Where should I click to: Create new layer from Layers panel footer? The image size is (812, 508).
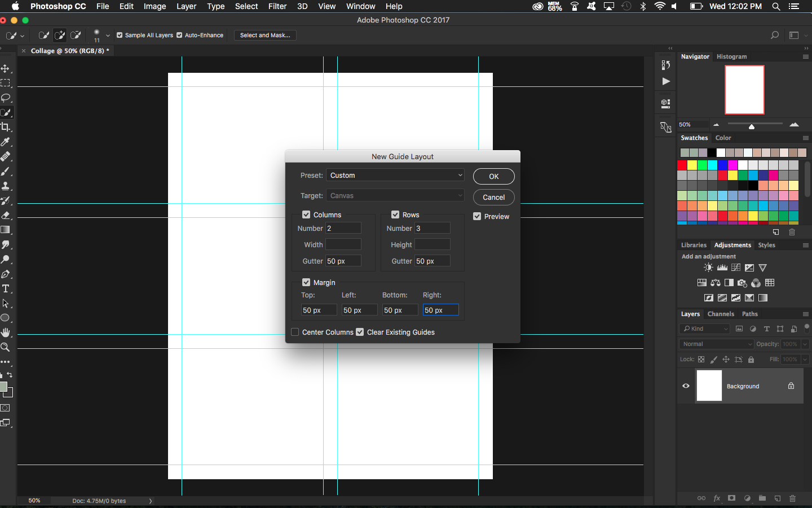[778, 498]
